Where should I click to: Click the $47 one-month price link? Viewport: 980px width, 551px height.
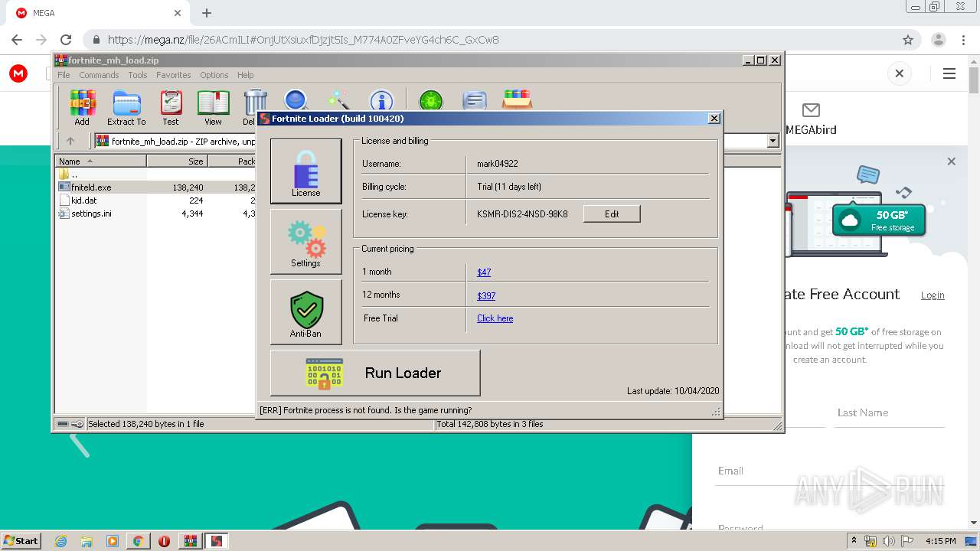pos(484,272)
